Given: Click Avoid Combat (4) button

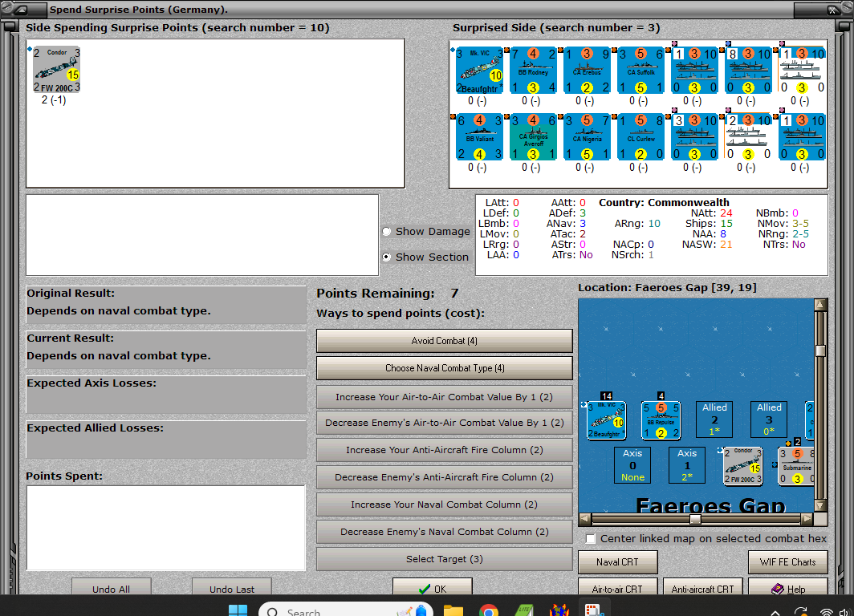Looking at the screenshot, I should pos(445,341).
